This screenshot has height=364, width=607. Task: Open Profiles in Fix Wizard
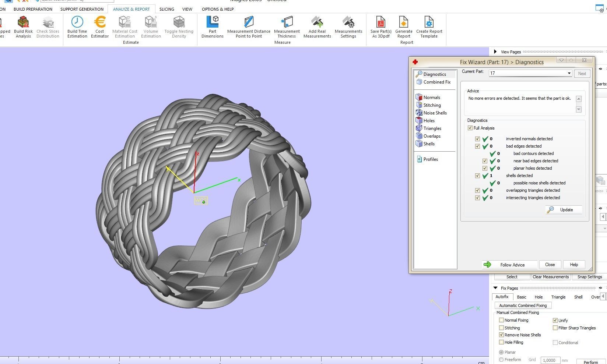431,159
